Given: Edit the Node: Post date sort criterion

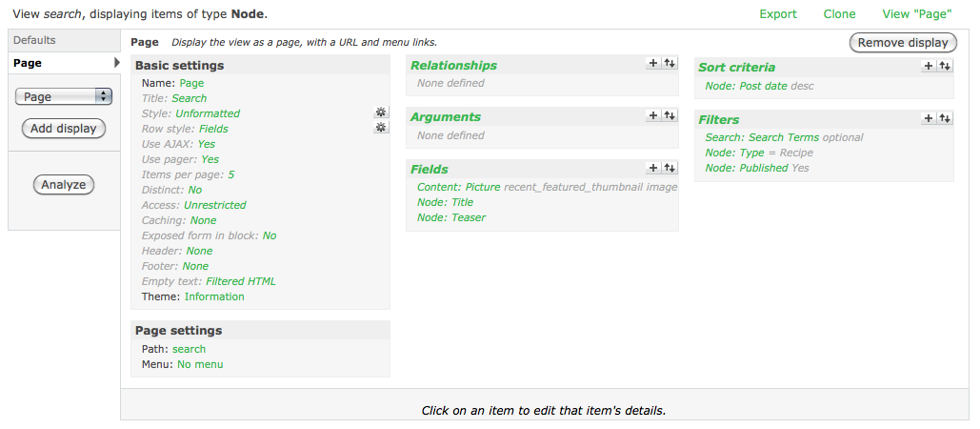Looking at the screenshot, I should (747, 87).
